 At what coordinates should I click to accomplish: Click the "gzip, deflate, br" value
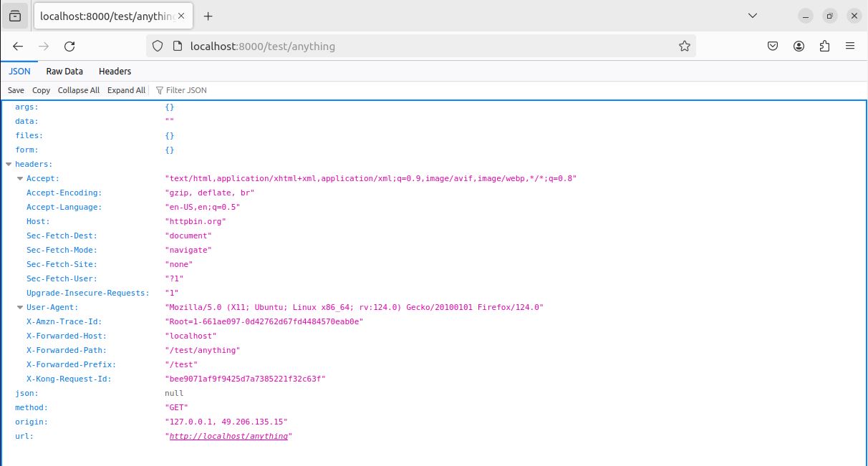tap(210, 193)
